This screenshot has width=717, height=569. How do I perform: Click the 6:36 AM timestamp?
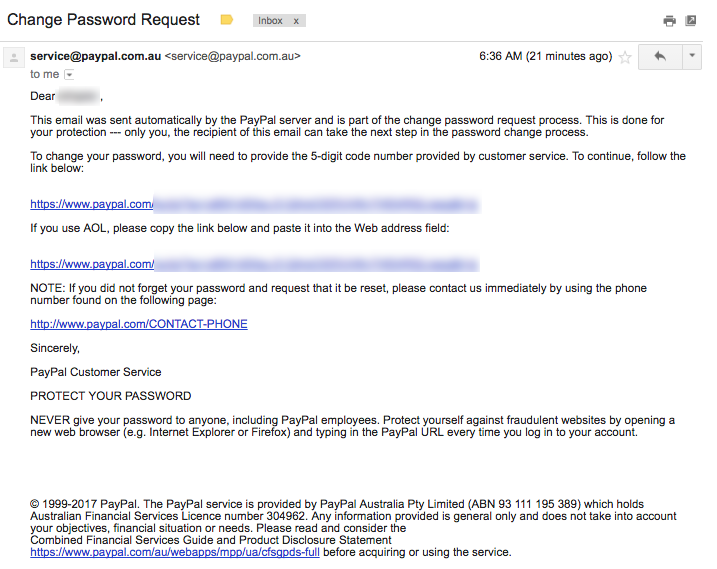(546, 56)
